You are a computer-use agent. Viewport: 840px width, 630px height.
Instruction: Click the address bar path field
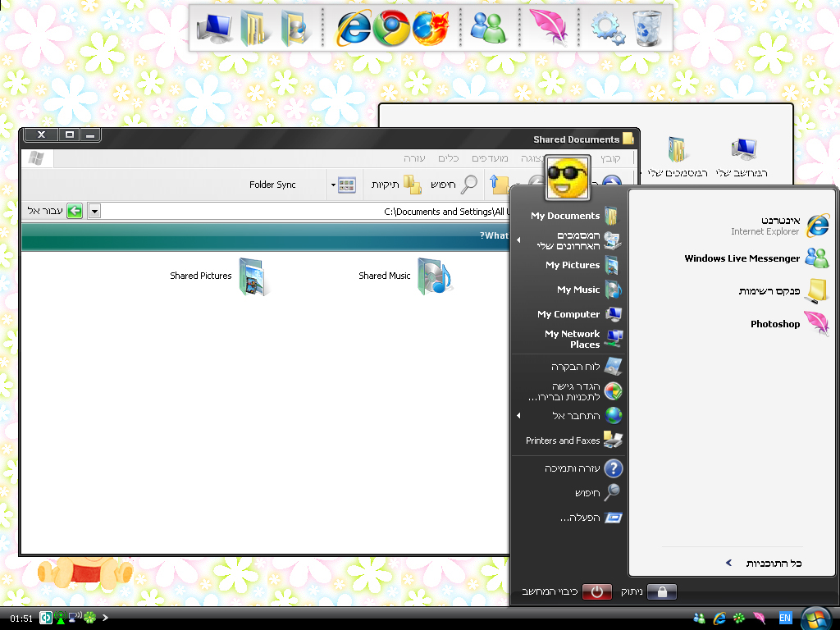pos(305,212)
